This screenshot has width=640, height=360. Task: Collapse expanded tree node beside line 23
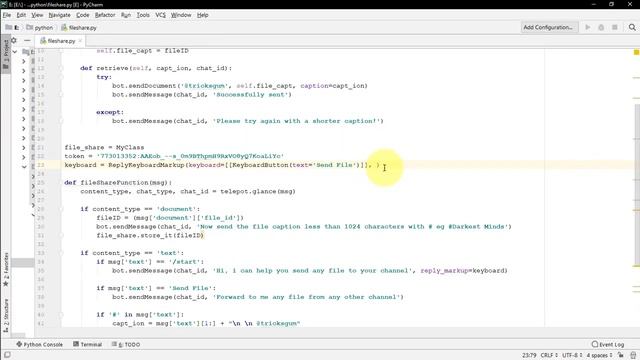coord(24,167)
